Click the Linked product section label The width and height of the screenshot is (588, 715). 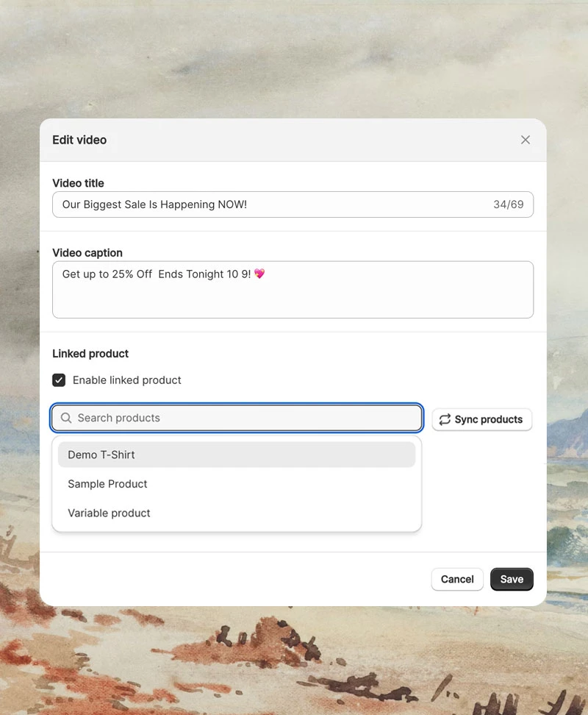(90, 353)
